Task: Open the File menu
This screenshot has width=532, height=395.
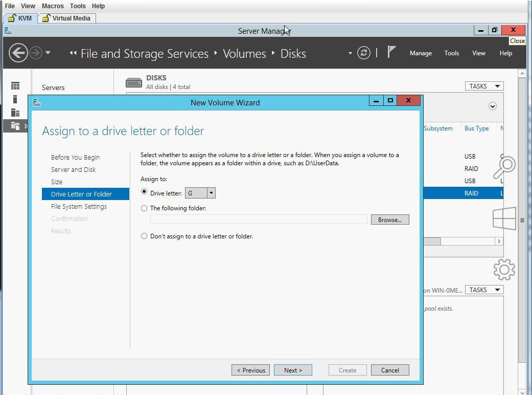Action: 10,6
